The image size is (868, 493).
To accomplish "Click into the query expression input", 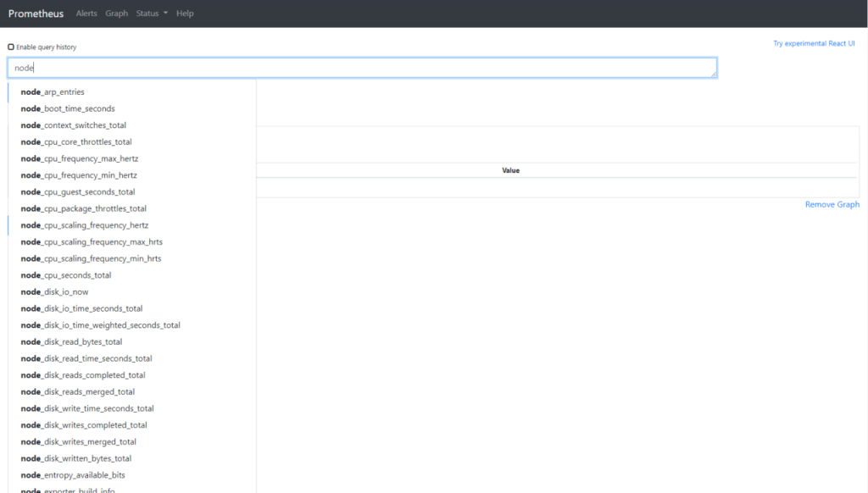I will click(363, 68).
